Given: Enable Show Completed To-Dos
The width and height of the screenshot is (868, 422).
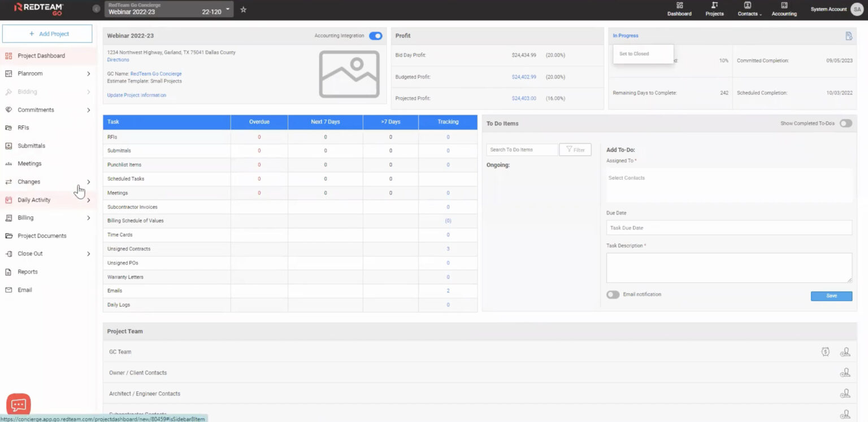Looking at the screenshot, I should [845, 123].
